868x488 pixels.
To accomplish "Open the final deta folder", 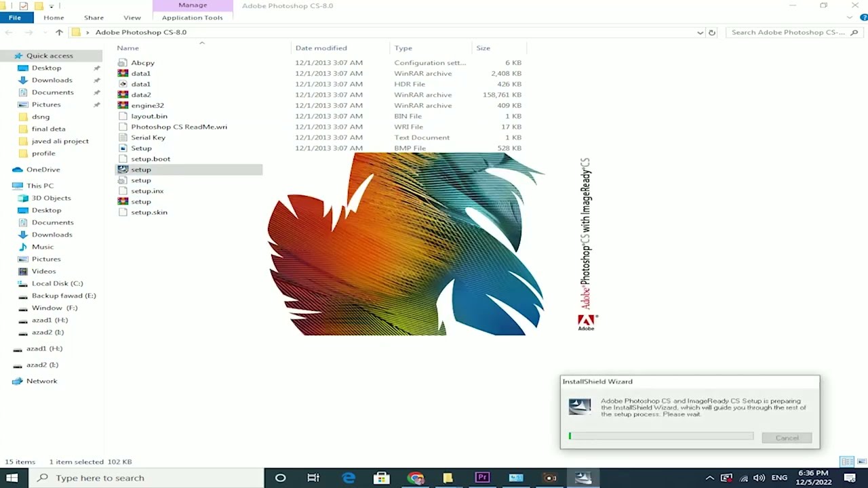I will 48,129.
